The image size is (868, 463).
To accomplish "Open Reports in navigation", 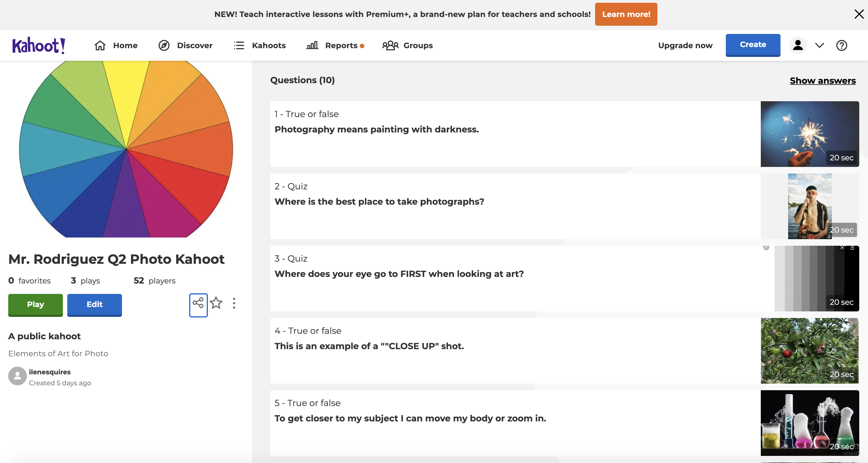I will 335,45.
